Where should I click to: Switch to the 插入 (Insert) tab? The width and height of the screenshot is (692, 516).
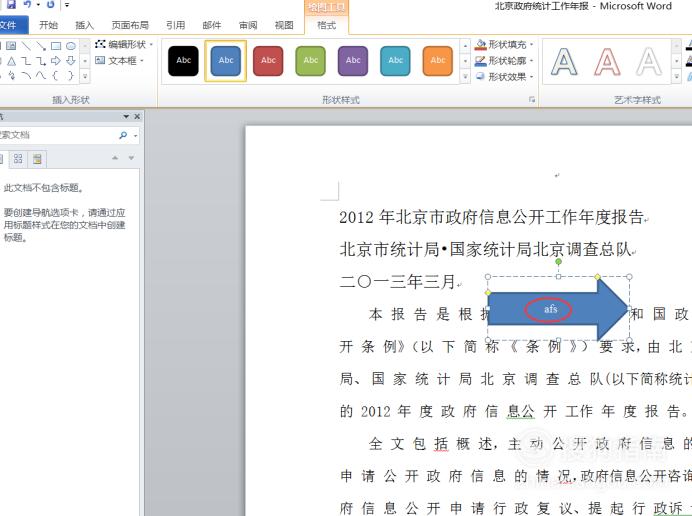84,25
